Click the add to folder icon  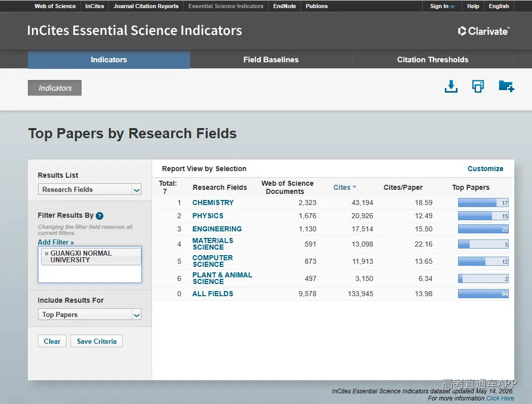click(506, 86)
